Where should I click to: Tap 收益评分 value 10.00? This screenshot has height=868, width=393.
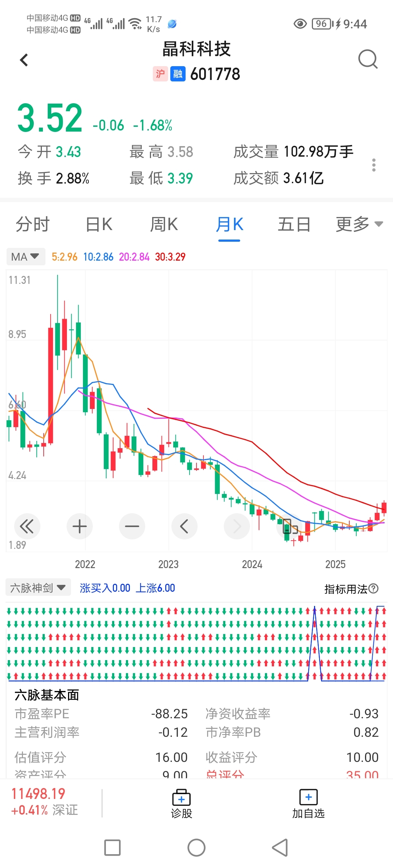pyautogui.click(x=362, y=758)
